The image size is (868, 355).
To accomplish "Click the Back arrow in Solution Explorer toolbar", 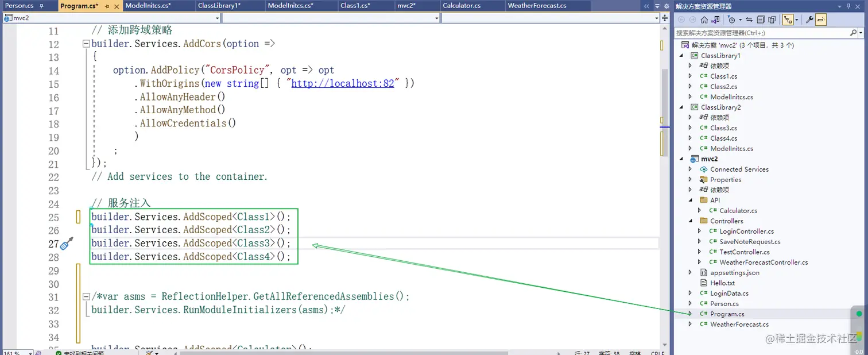I will [681, 20].
